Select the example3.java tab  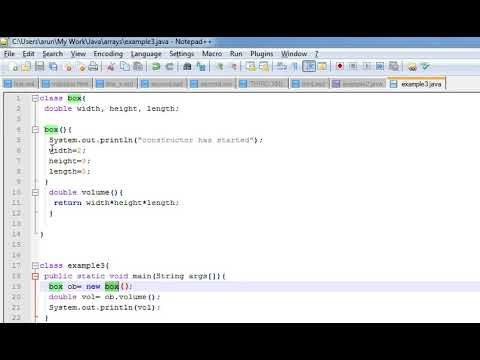click(417, 84)
